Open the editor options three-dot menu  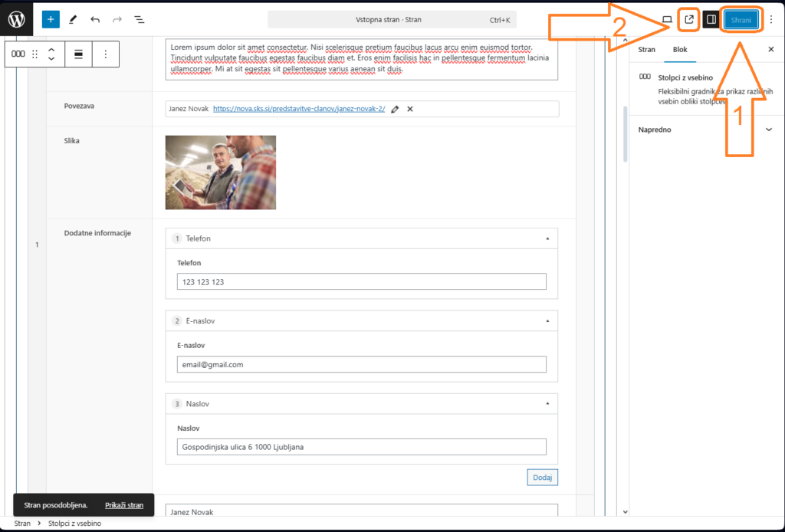[x=771, y=20]
